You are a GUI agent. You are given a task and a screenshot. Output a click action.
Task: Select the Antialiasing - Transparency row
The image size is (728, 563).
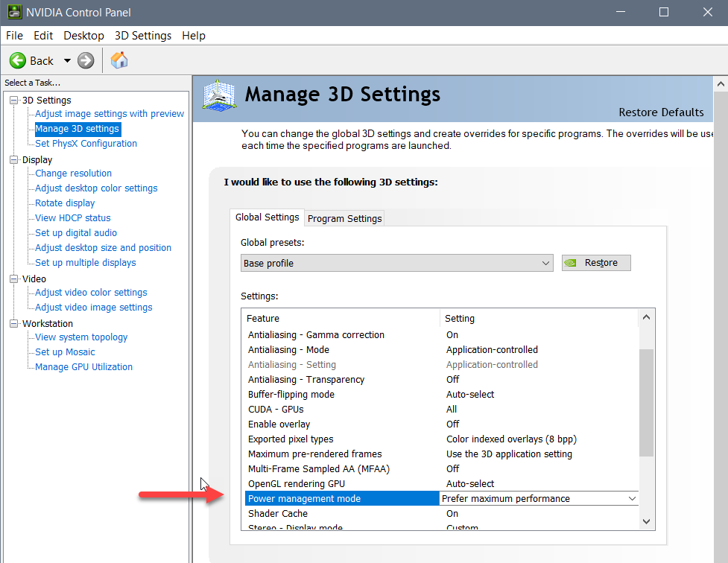[442, 379]
